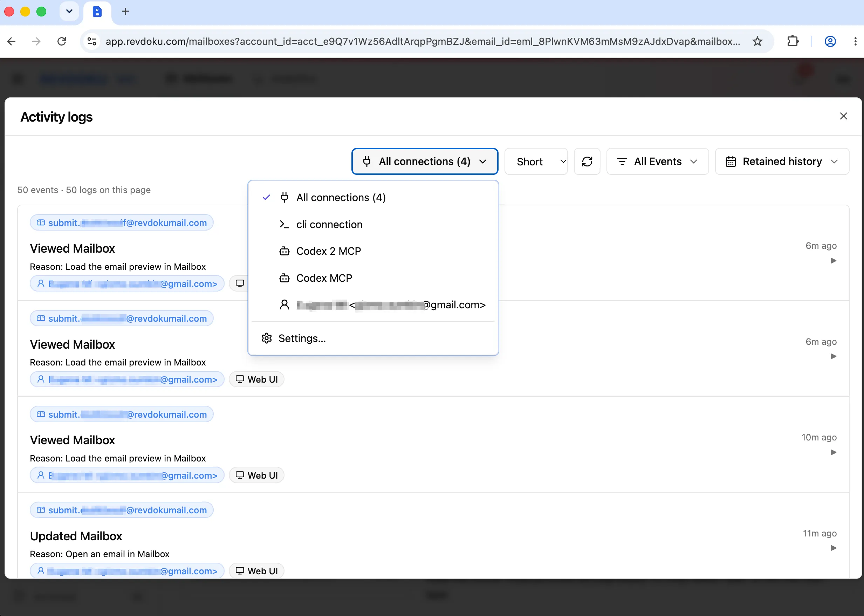
Task: Choose Codex 2 MCP connection
Action: tap(373, 251)
